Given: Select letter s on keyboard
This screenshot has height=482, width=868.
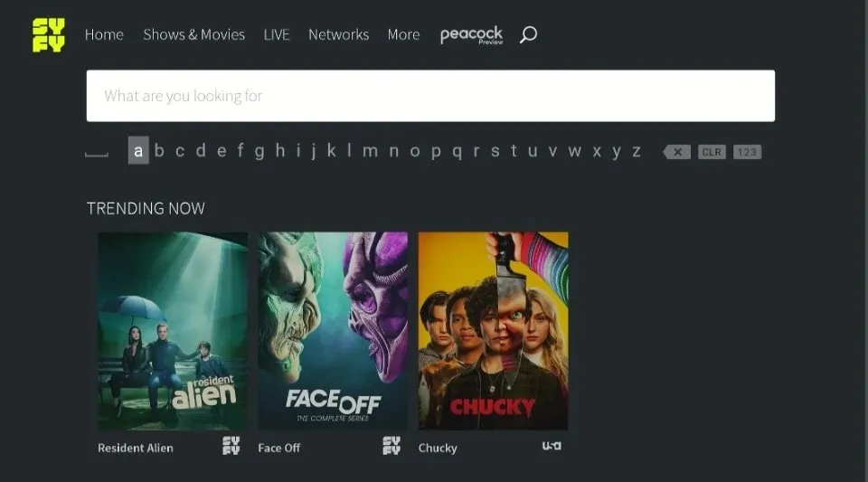Looking at the screenshot, I should [495, 151].
